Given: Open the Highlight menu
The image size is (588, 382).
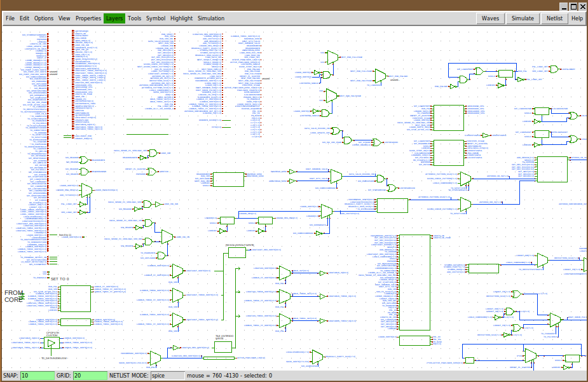Looking at the screenshot, I should pyautogui.click(x=181, y=18).
